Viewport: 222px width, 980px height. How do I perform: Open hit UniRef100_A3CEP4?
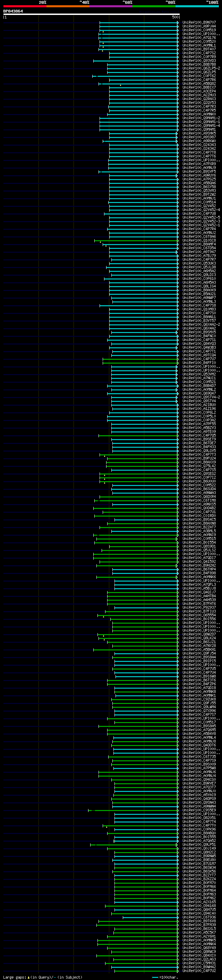199,91
